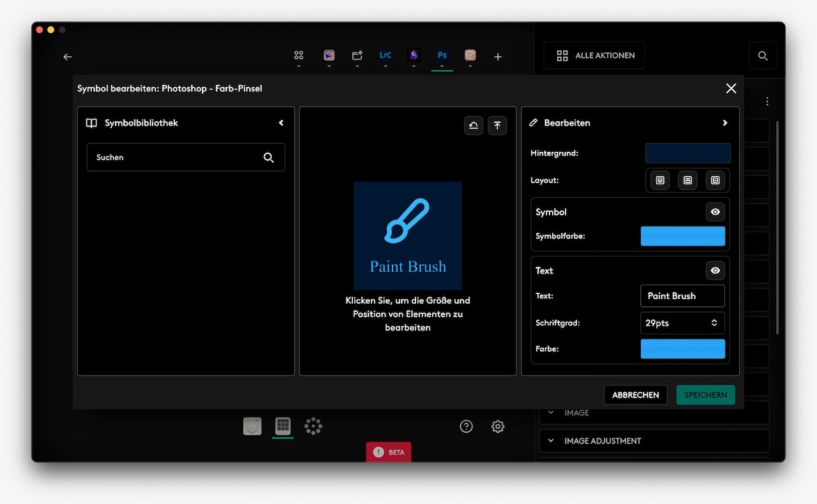Collapse the Symbolbibliothek panel arrow
Image resolution: width=817 pixels, height=504 pixels.
[281, 123]
